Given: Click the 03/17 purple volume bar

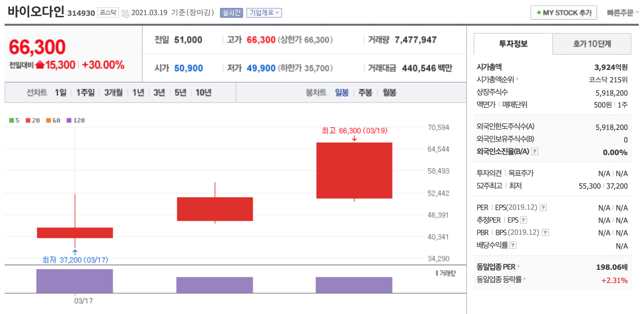Looking at the screenshot, I should [x=75, y=281].
